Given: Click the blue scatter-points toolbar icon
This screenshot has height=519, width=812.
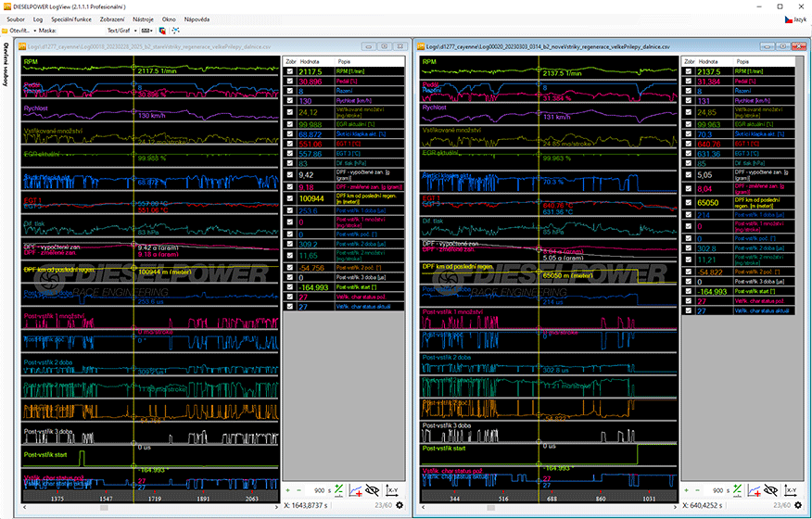Looking at the screenshot, I should [x=175, y=31].
